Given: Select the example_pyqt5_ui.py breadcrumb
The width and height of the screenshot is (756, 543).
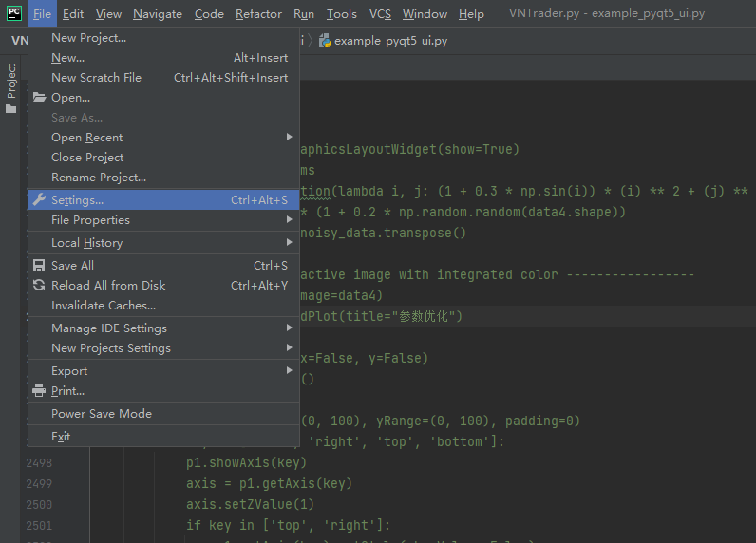Looking at the screenshot, I should point(390,42).
